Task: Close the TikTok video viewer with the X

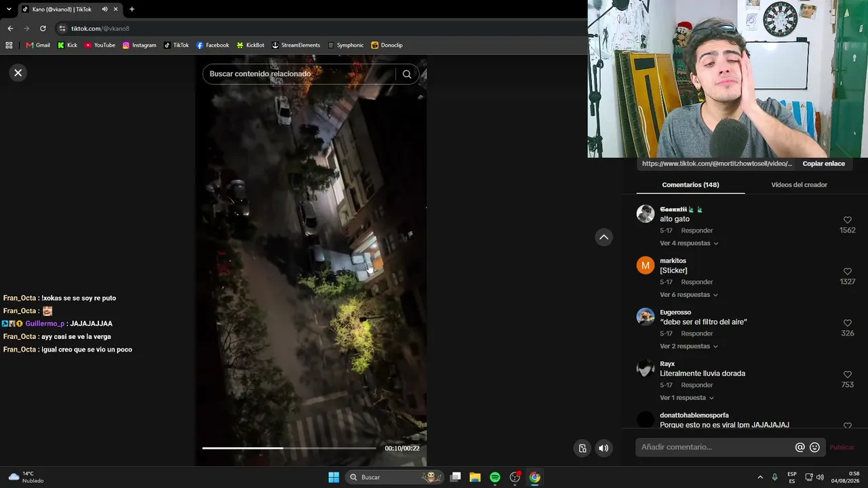Action: pyautogui.click(x=18, y=73)
